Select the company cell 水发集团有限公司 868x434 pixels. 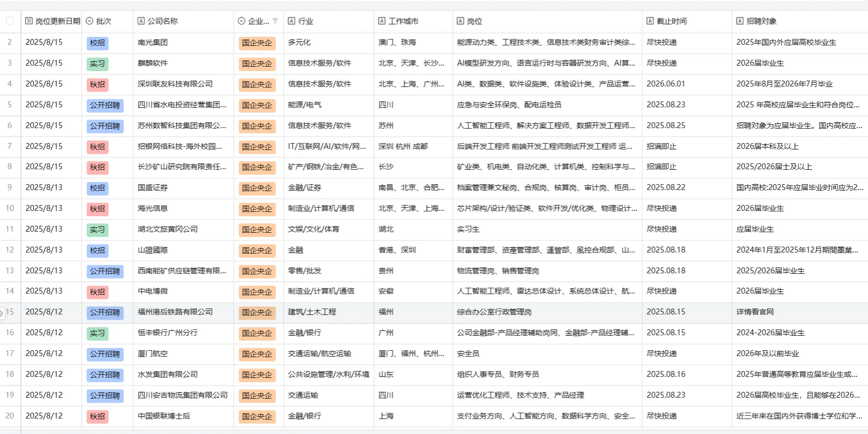coord(183,375)
